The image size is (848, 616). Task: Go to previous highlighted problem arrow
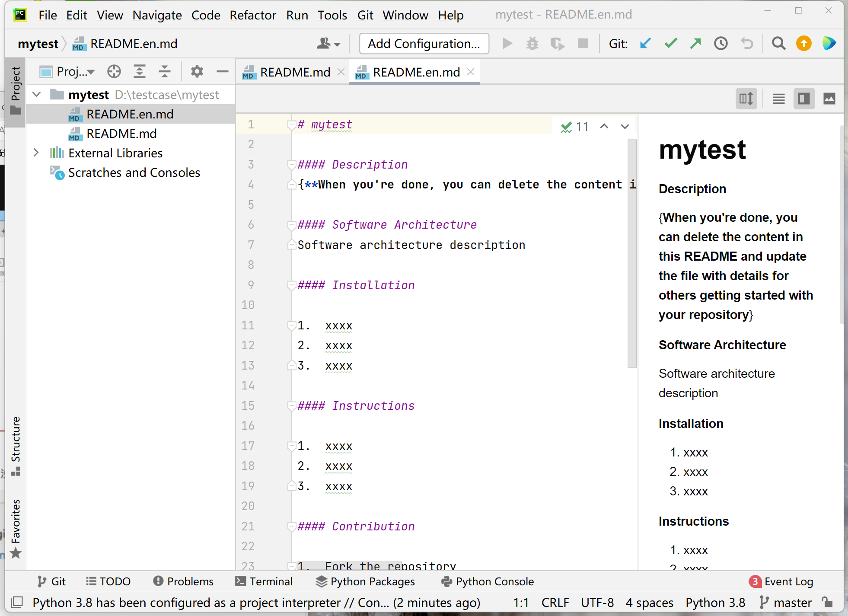[x=604, y=126]
